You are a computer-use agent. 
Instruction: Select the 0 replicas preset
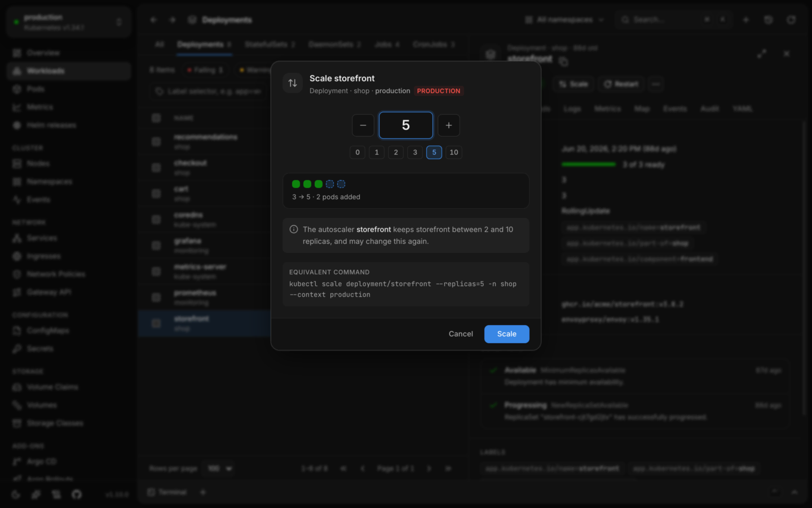tap(358, 152)
